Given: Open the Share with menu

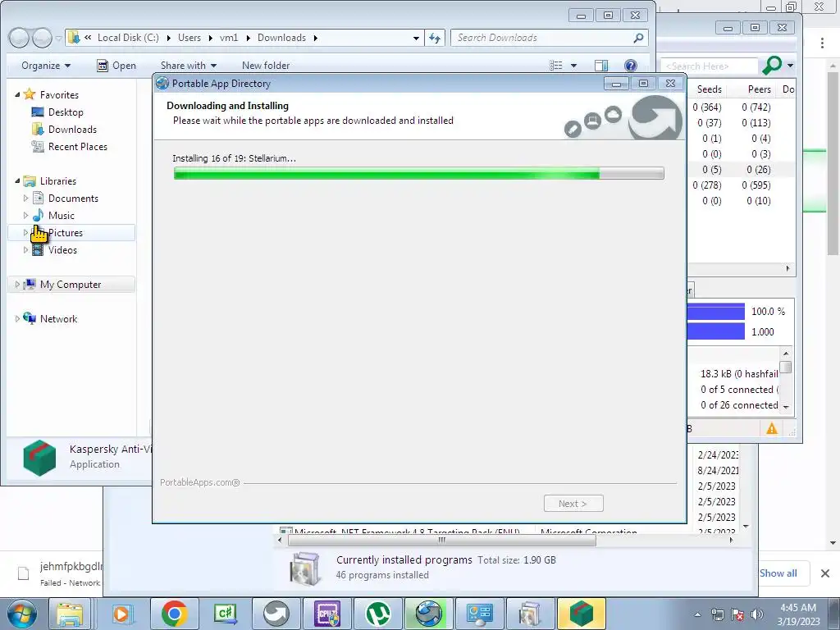Looking at the screenshot, I should (188, 66).
